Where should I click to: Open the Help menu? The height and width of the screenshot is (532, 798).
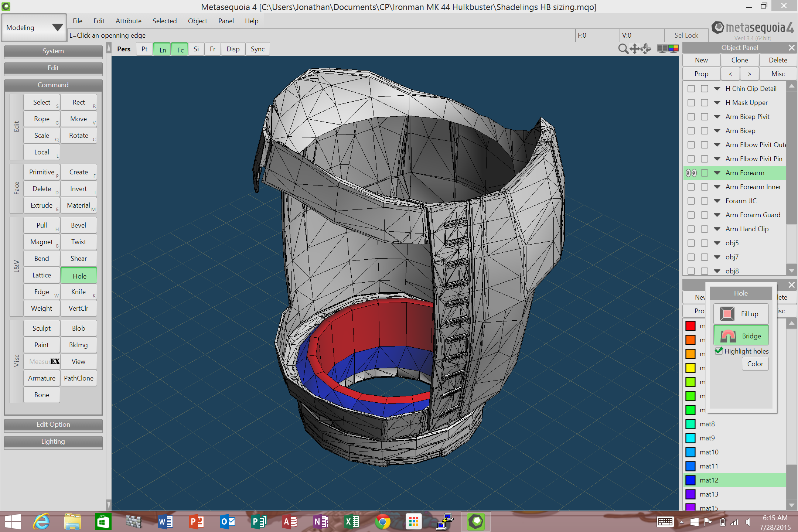click(252, 21)
